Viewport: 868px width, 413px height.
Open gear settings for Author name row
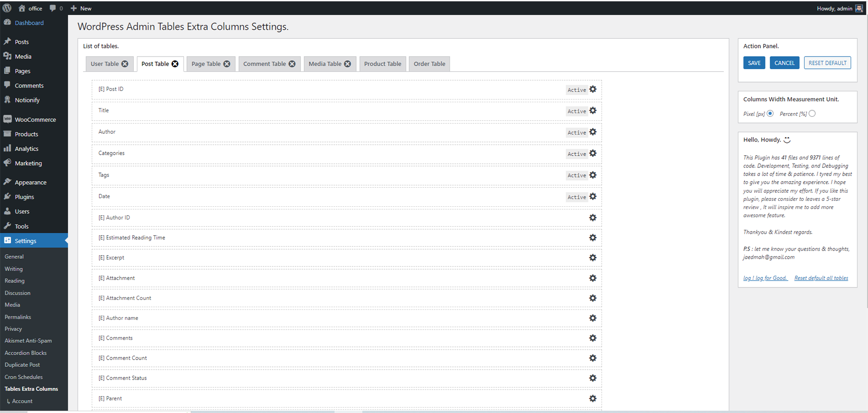593,318
